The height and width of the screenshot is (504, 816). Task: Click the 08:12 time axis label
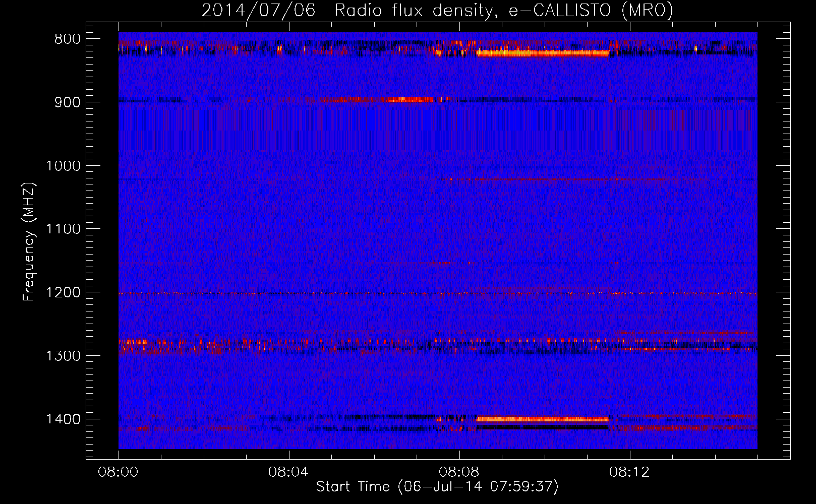629,472
